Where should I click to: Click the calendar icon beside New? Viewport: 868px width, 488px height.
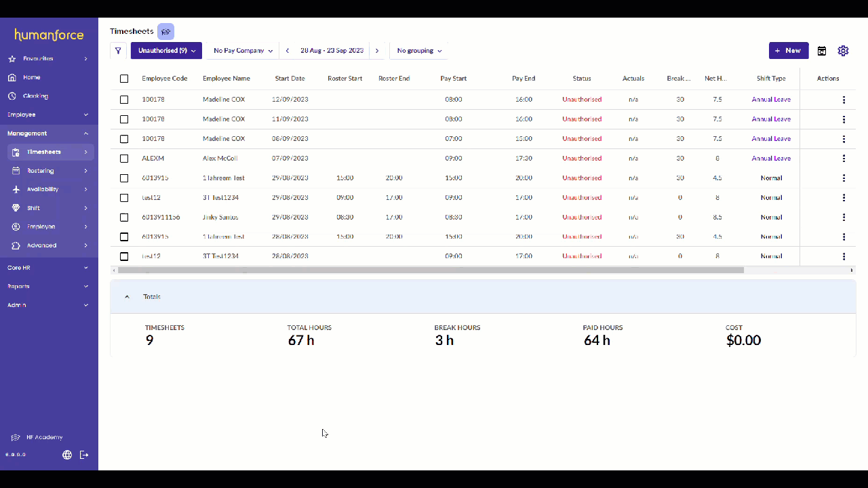822,51
